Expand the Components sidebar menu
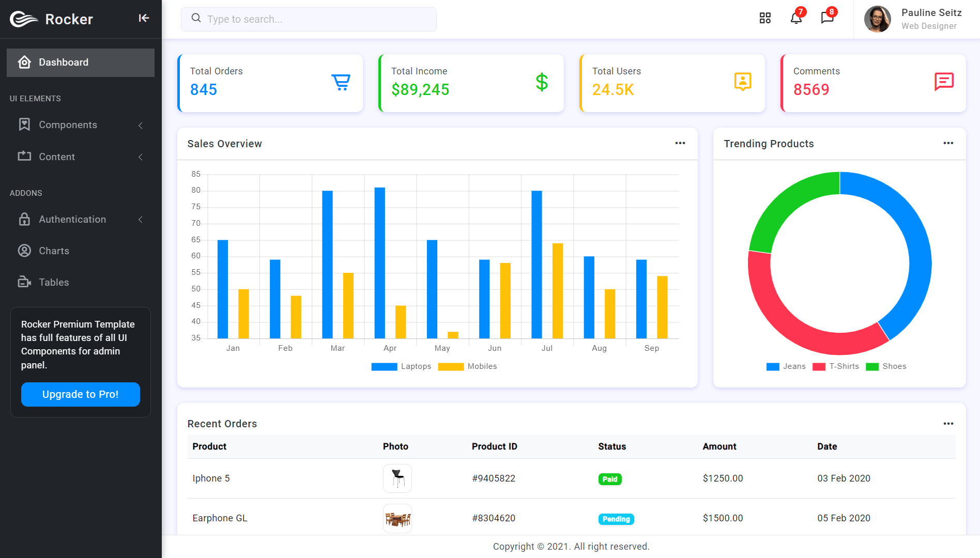Viewport: 980px width, 558px height. click(x=81, y=125)
